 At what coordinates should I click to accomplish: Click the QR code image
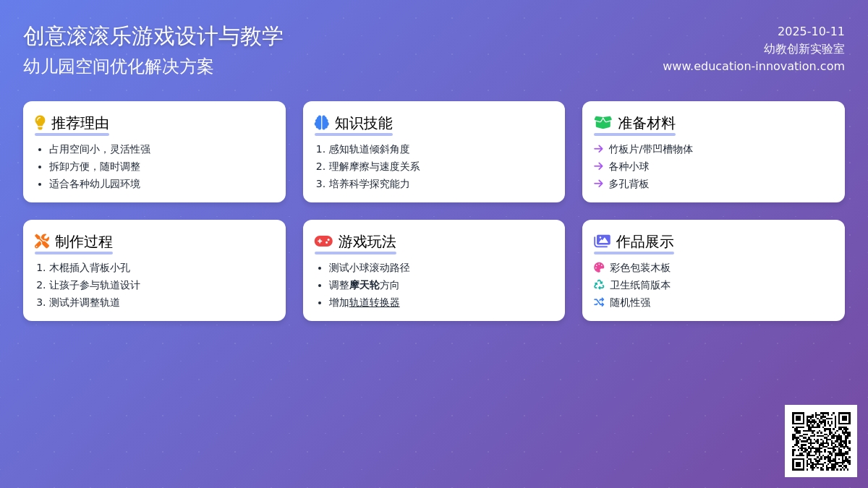pos(820,440)
